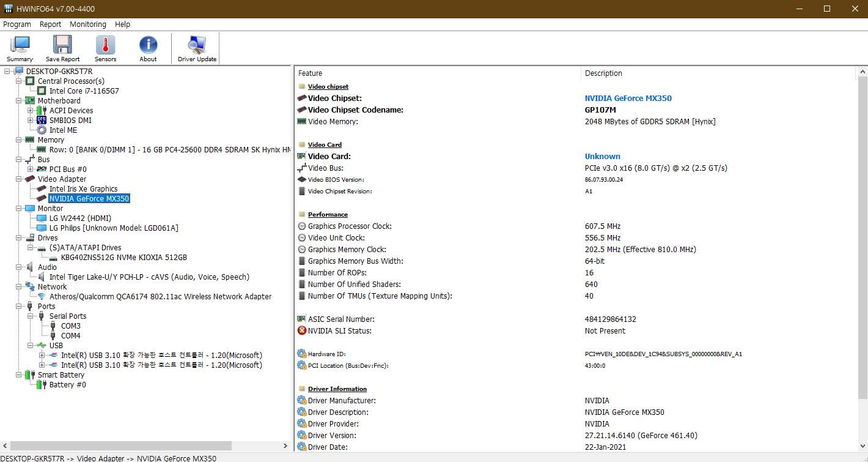868x462 pixels.
Task: Click the Monitor node icon
Action: click(x=30, y=208)
